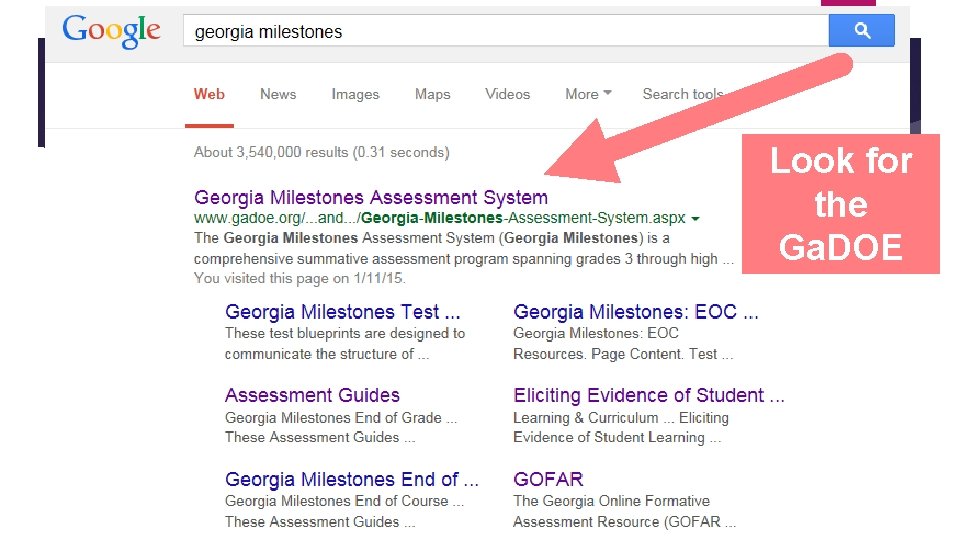Click 'Georgia Milestones End of Grade' snippet
960x540 pixels.
[x=341, y=418]
